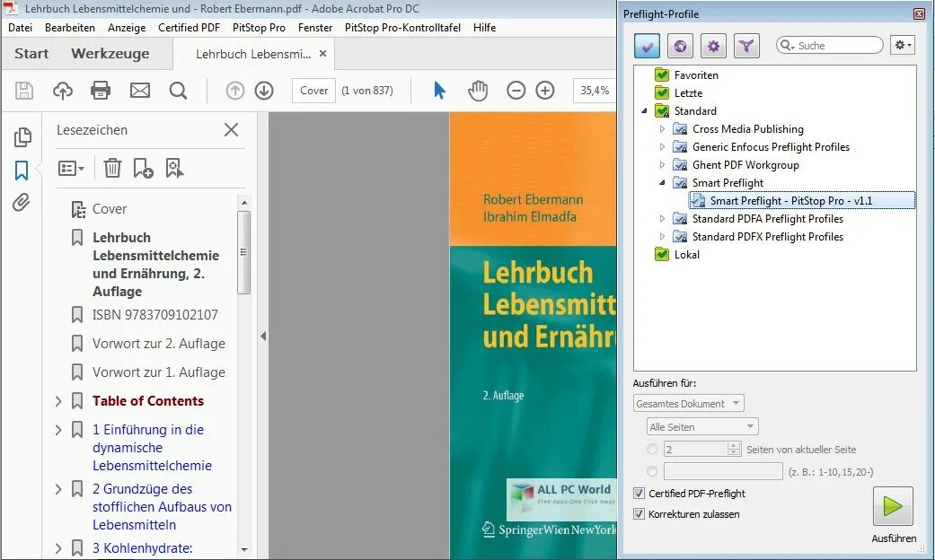Switch to the Start tab

[31, 54]
